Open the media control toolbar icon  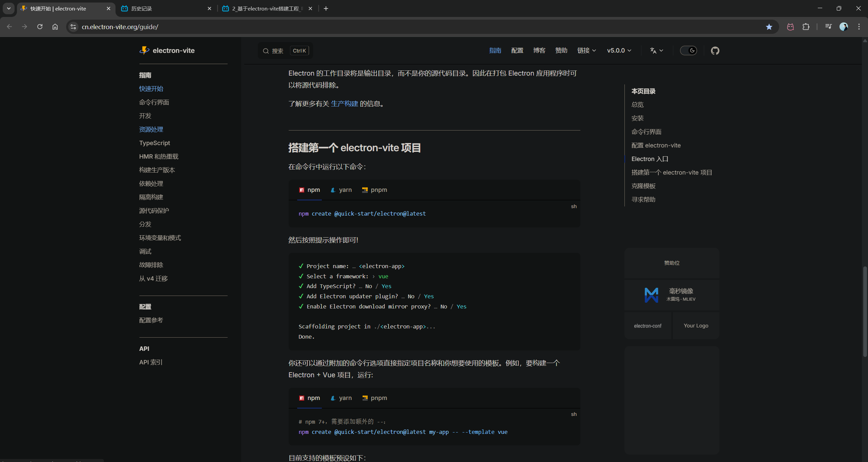coord(828,27)
